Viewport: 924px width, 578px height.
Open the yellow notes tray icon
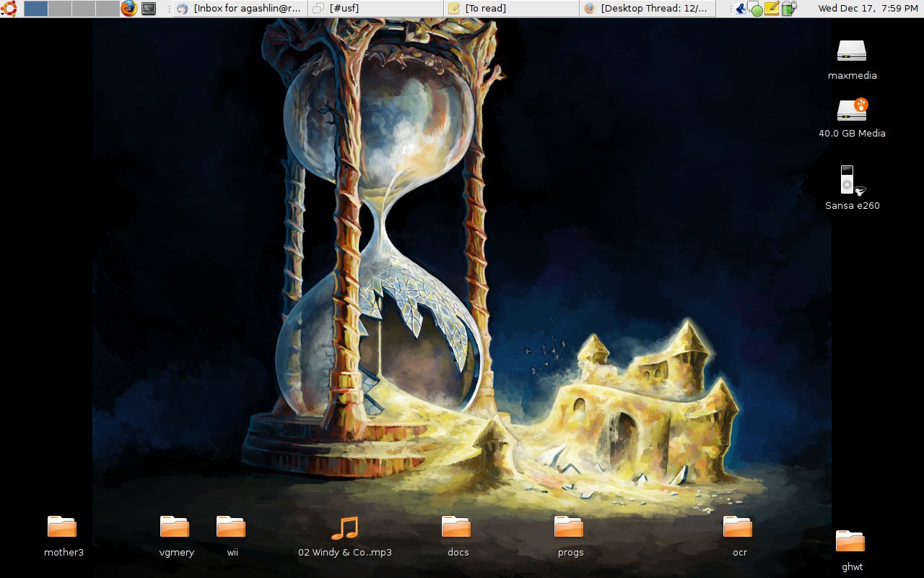pyautogui.click(x=772, y=9)
